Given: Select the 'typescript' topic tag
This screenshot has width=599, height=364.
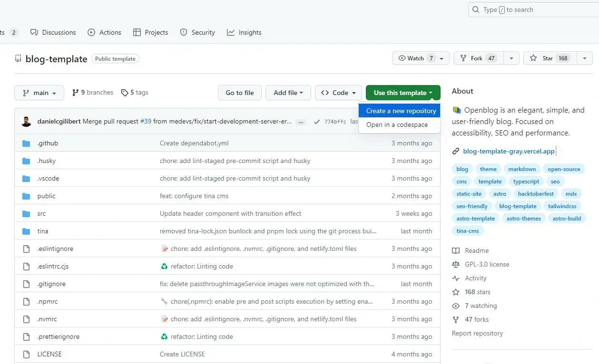Looking at the screenshot, I should 526,181.
